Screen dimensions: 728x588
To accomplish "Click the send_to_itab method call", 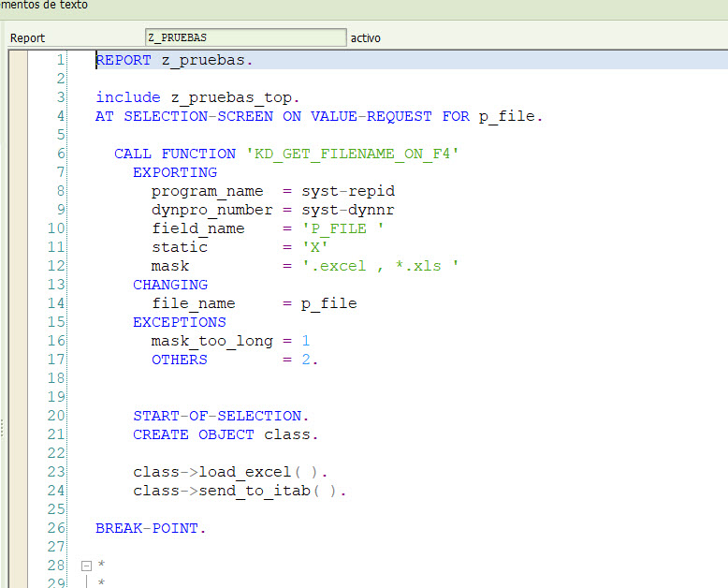I will [240, 491].
